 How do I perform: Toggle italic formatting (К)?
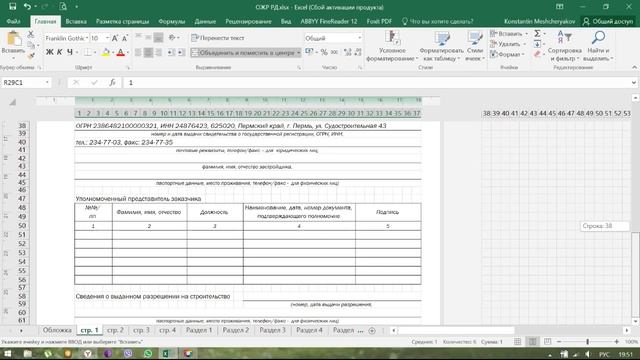60,52
